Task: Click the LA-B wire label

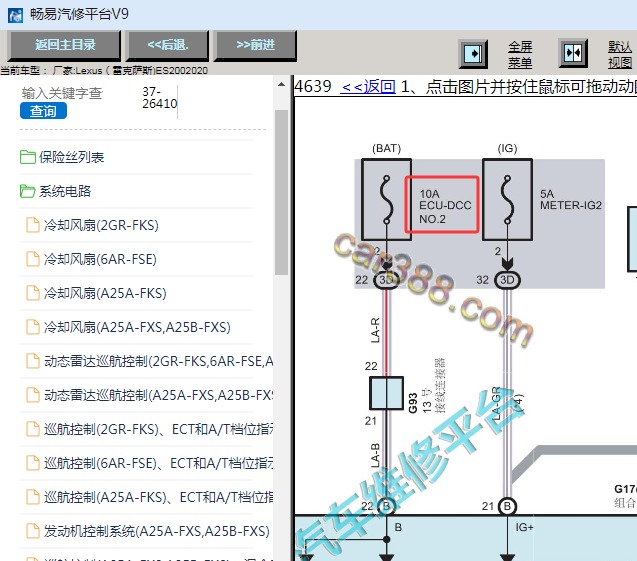Action: 375,455
